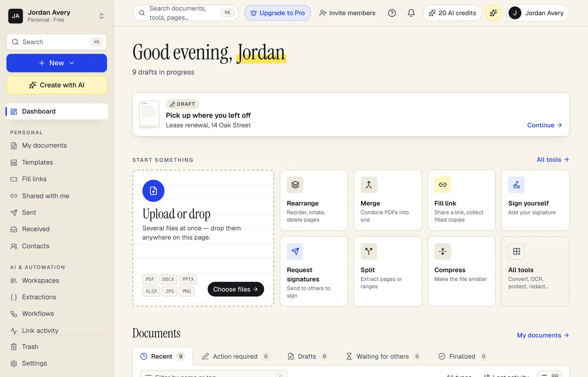Viewport: 588px width, 377px height.
Task: Click the Compress icon
Action: click(442, 251)
